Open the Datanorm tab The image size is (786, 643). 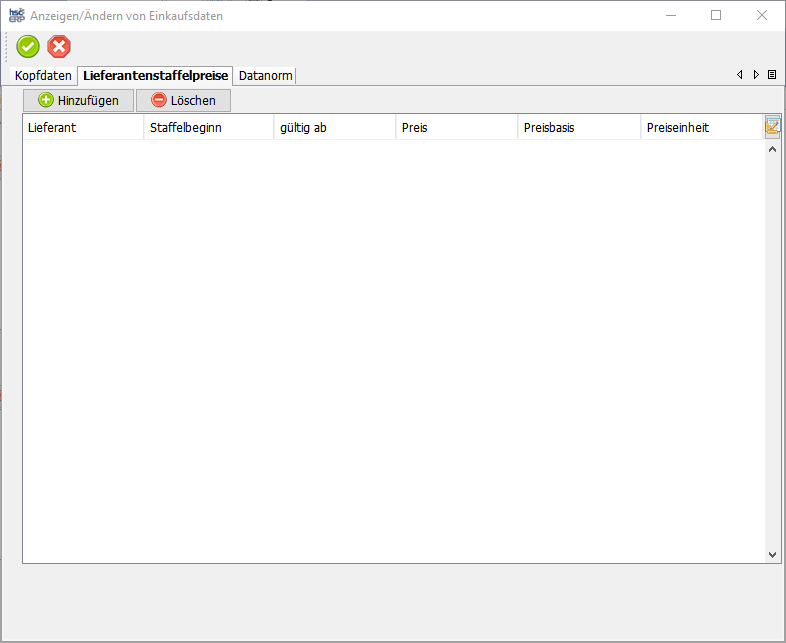265,76
